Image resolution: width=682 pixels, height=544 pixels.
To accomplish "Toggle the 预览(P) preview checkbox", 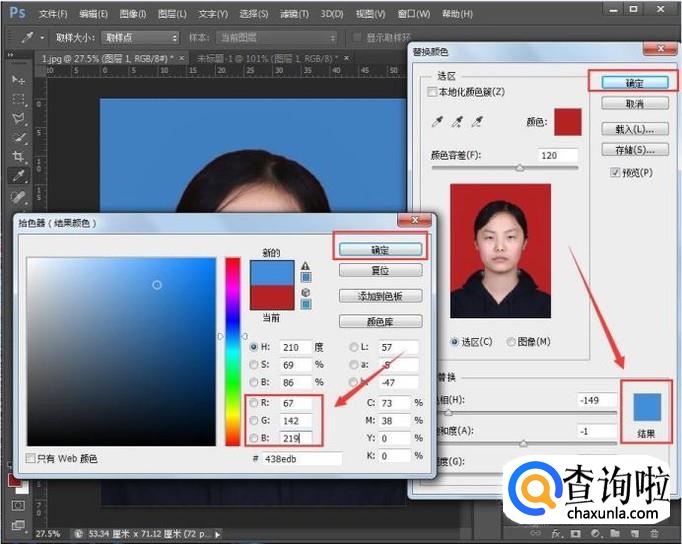I will [x=615, y=173].
